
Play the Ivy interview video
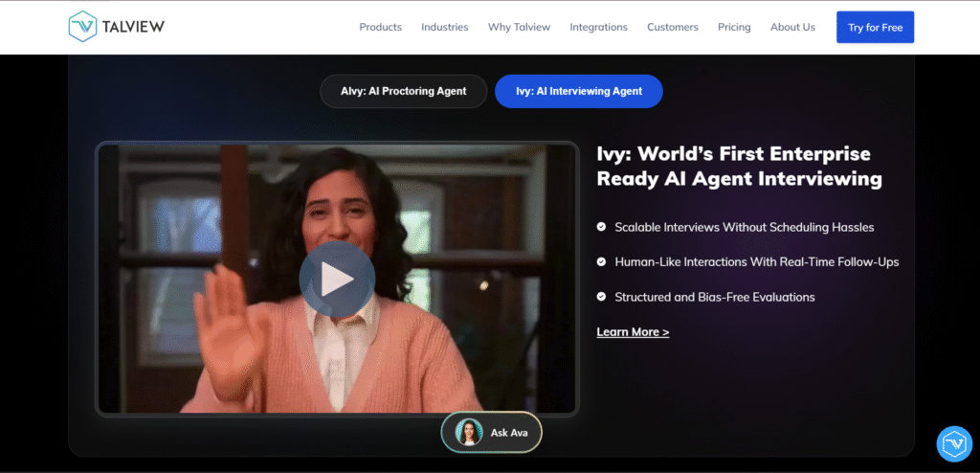click(337, 279)
